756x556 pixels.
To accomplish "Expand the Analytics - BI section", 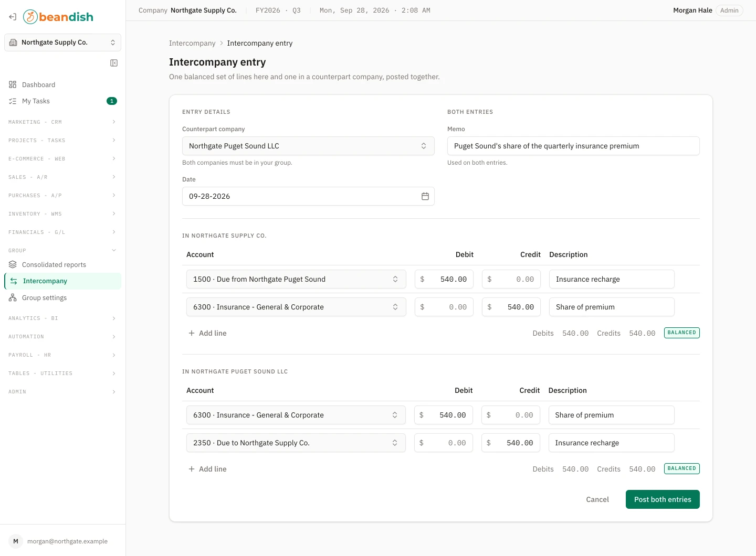I will [x=62, y=318].
